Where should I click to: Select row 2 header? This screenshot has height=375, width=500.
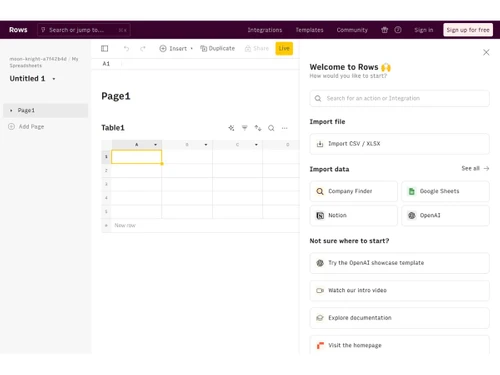(x=106, y=171)
